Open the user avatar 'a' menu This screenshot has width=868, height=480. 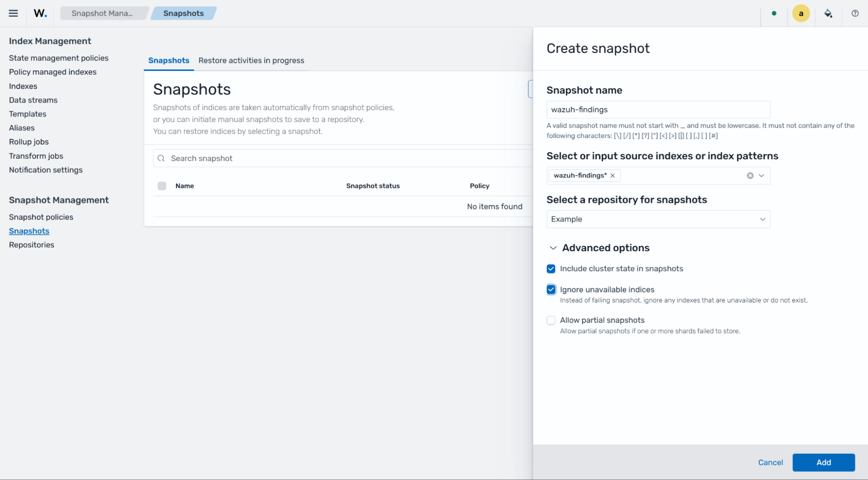pos(801,13)
